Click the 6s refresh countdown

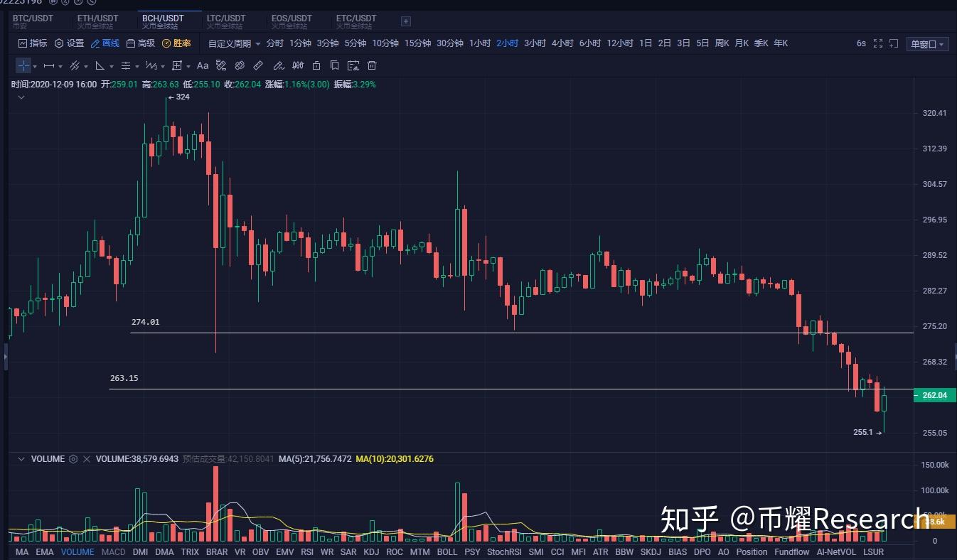tap(861, 43)
